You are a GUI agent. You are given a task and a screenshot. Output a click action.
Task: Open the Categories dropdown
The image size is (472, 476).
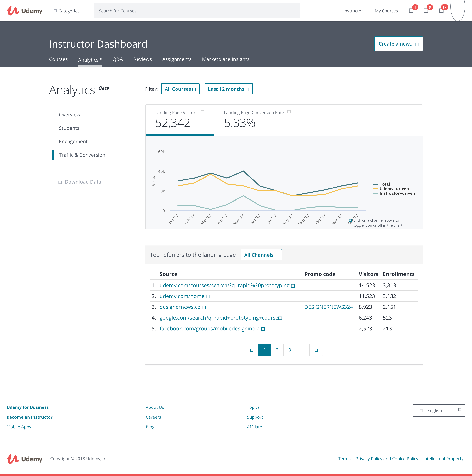click(67, 11)
